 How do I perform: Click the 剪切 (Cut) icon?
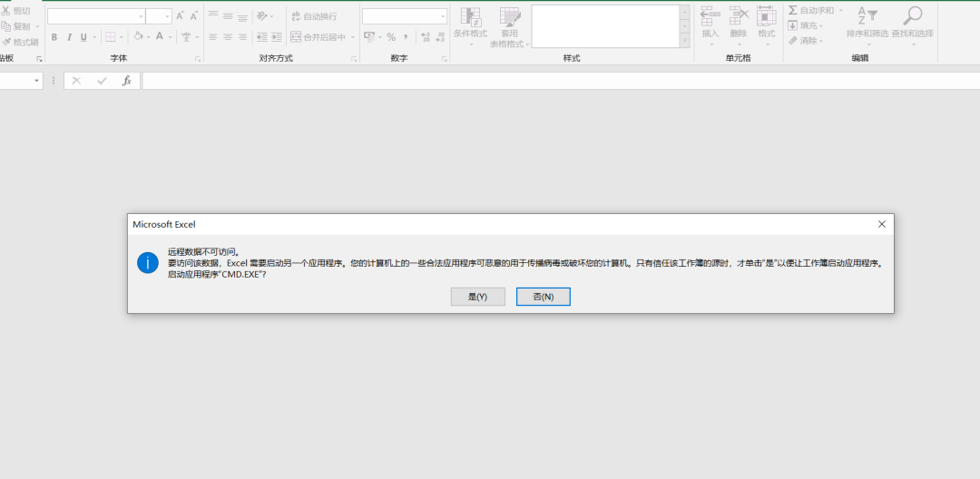(x=6, y=11)
